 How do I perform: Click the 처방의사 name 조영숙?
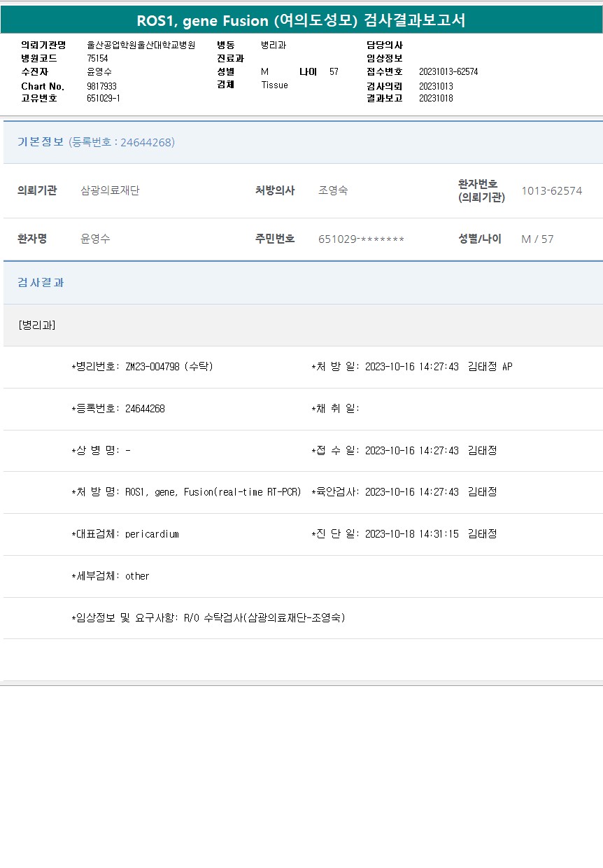[333, 190]
